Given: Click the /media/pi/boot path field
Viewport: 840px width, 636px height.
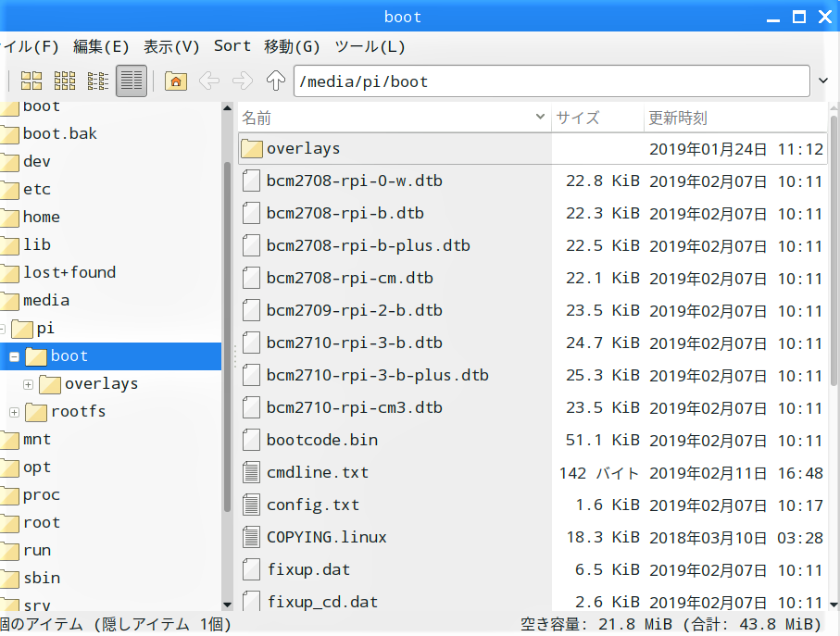Looking at the screenshot, I should tap(551, 81).
